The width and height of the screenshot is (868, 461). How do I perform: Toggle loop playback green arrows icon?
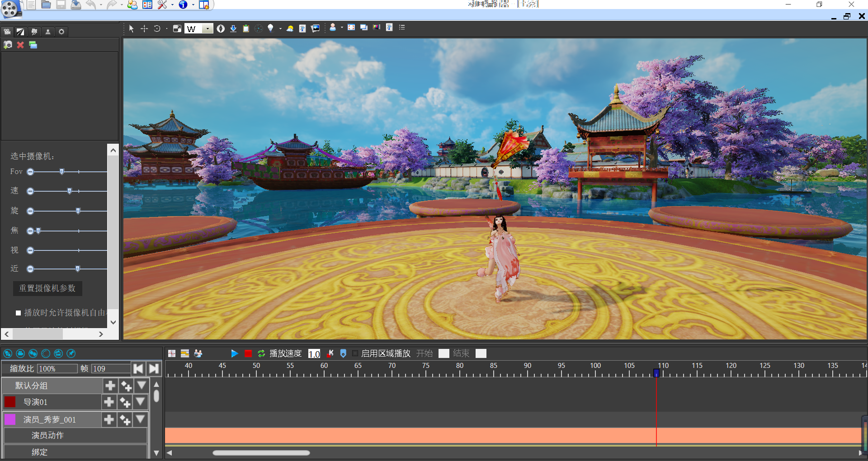[x=261, y=353]
